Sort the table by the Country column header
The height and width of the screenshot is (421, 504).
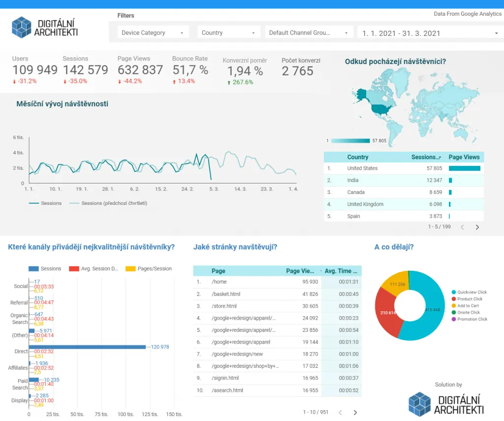(x=357, y=157)
